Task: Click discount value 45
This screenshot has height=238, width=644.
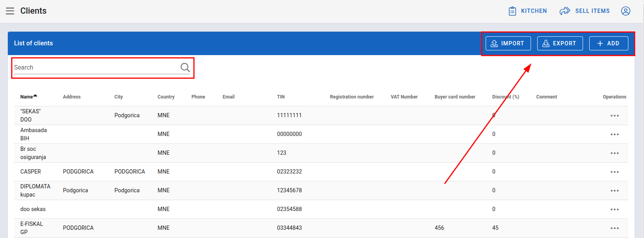Action: (495, 228)
